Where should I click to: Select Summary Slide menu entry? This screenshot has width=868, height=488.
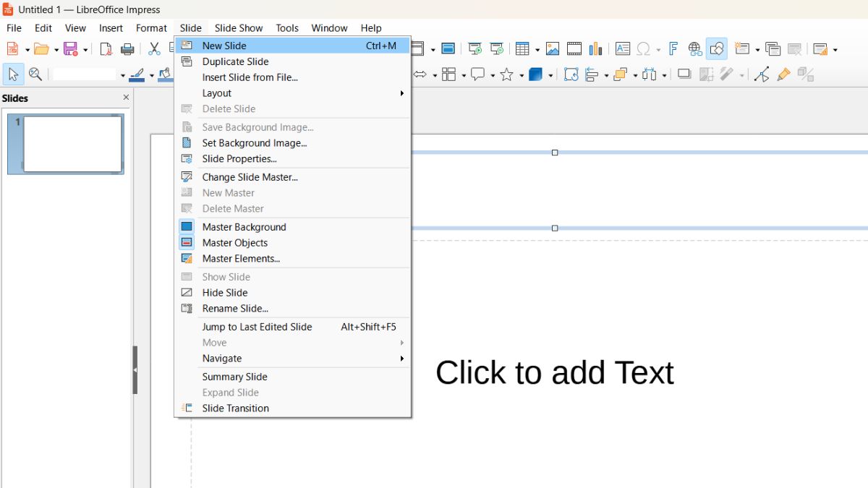point(293,377)
